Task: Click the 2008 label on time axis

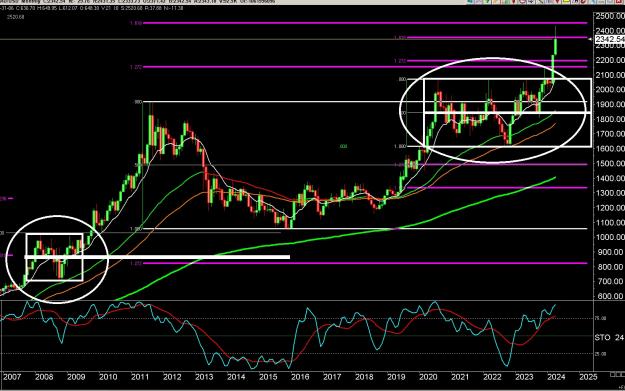Action: pyautogui.click(x=44, y=377)
